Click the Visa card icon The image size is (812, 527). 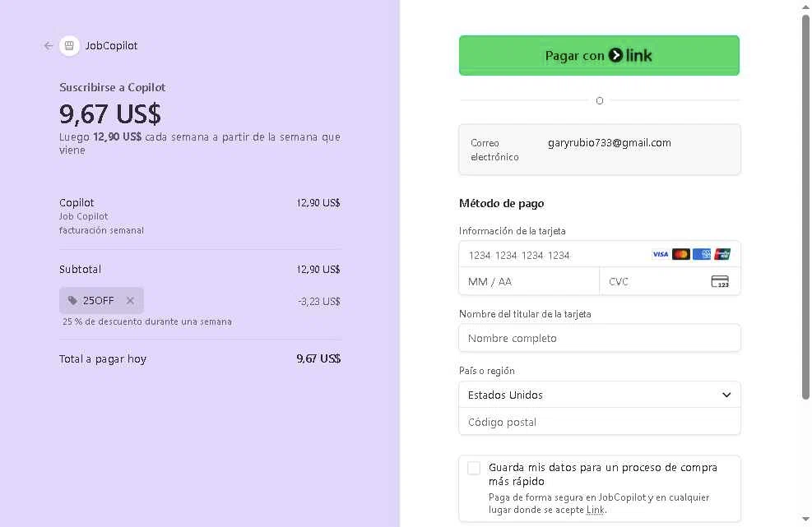pos(661,254)
